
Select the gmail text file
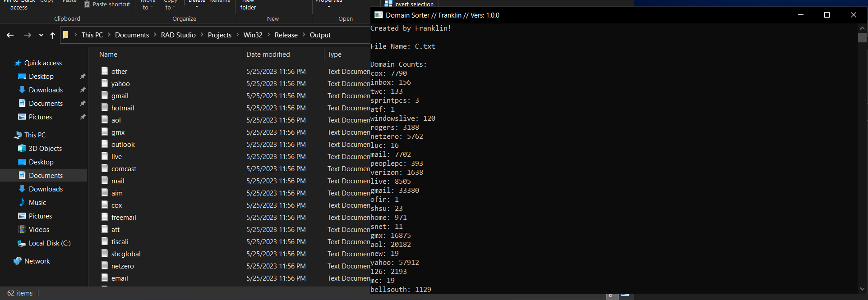click(120, 96)
